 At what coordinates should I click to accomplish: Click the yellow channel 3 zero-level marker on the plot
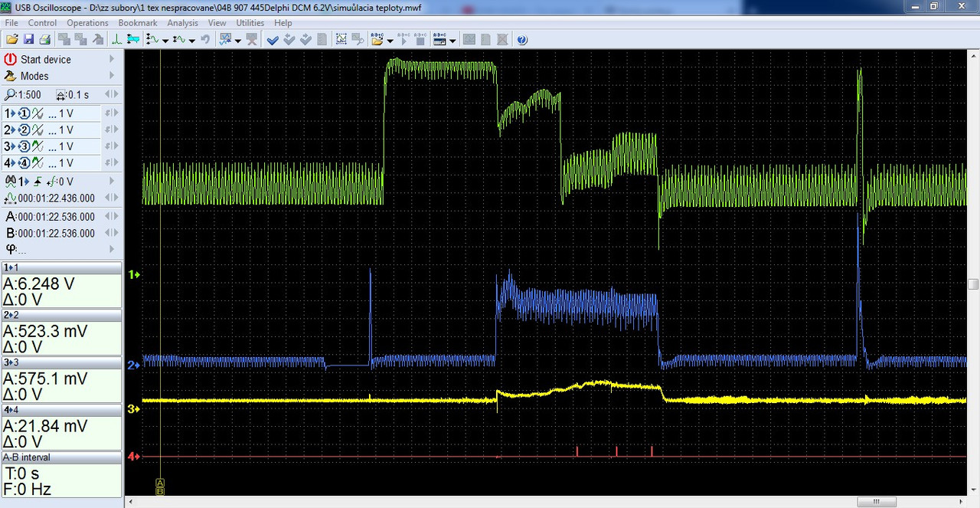point(135,409)
